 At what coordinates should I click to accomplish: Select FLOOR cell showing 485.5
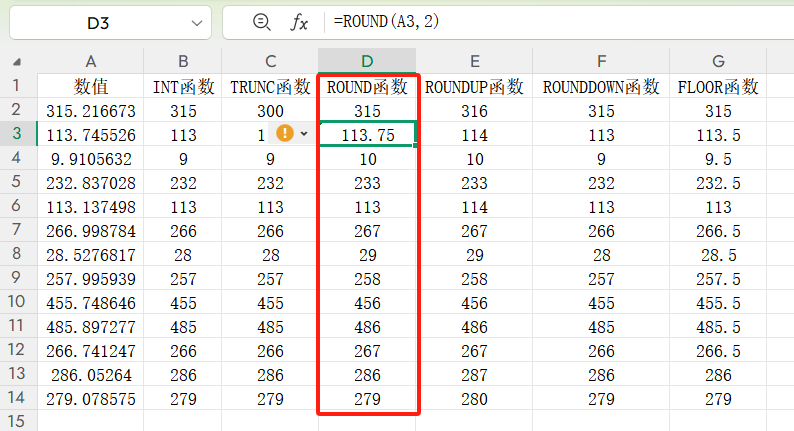tap(718, 327)
